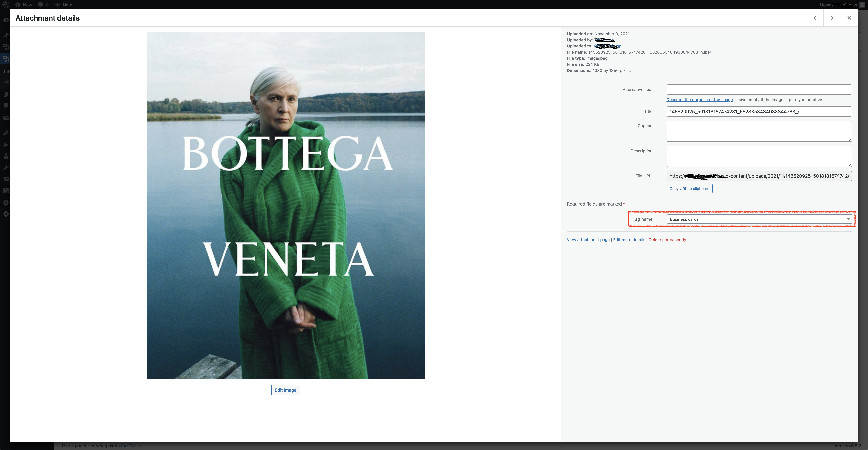
Task: Open Comments speech bubble icon in sidebar
Action: (x=6, y=106)
